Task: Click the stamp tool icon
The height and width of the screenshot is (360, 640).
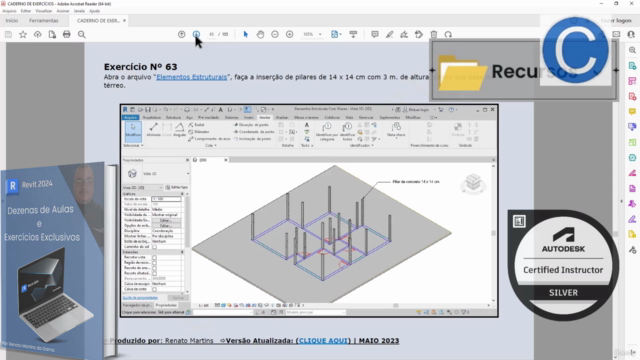Action: pos(419,35)
